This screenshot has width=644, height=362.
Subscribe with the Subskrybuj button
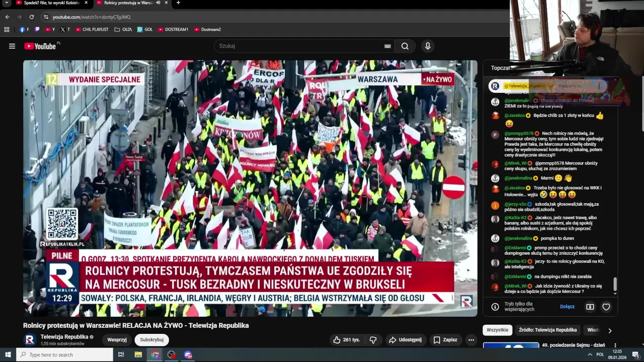point(151,340)
